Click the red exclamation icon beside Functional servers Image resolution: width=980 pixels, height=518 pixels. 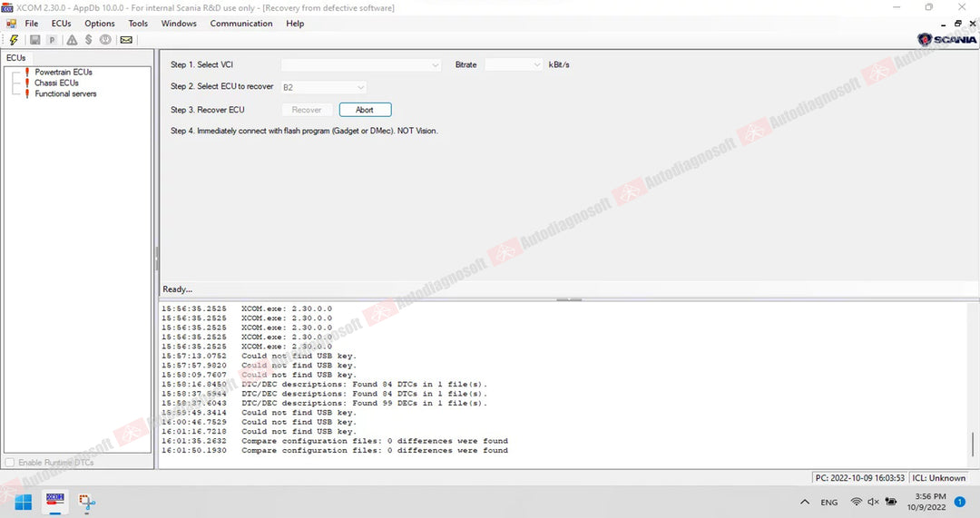[27, 93]
